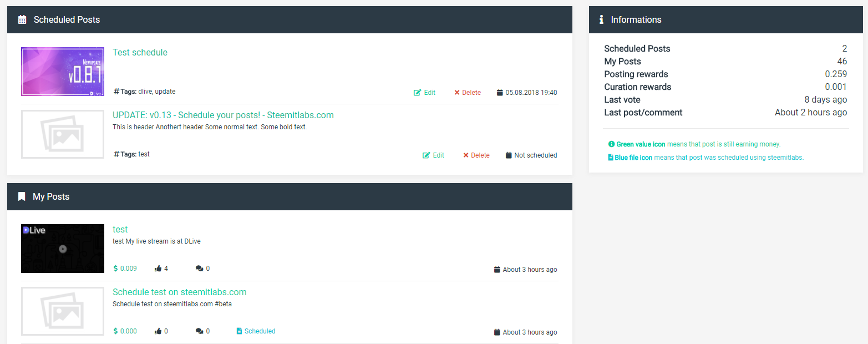This screenshot has height=344, width=868.
Task: Click the Scheduled Posts panel title
Action: point(67,19)
